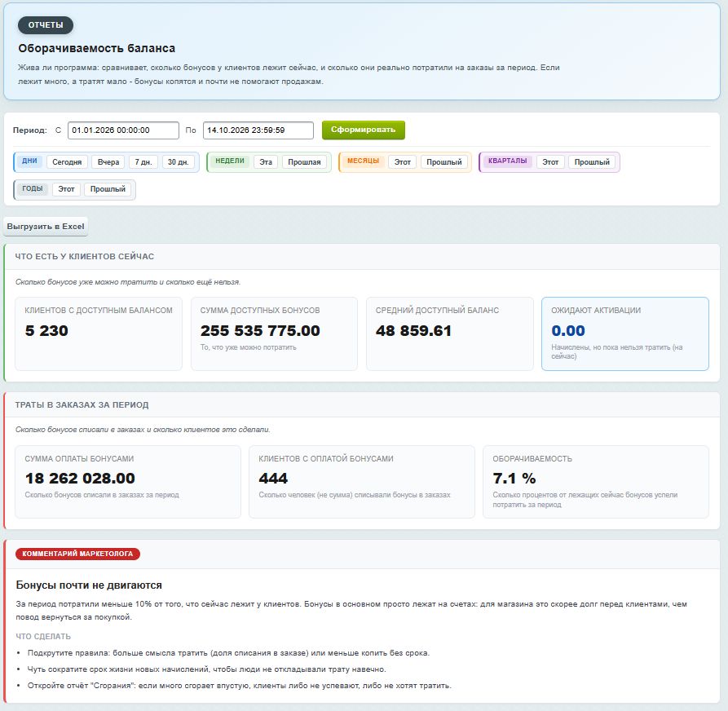
Task: Click the Комментарий маркетолога red label
Action: [77, 554]
